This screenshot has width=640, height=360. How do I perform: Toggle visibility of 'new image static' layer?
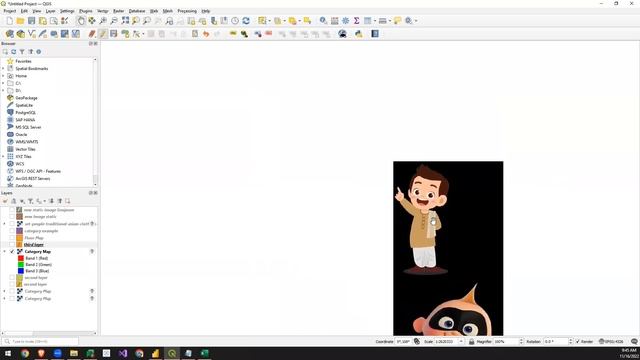tap(12, 217)
